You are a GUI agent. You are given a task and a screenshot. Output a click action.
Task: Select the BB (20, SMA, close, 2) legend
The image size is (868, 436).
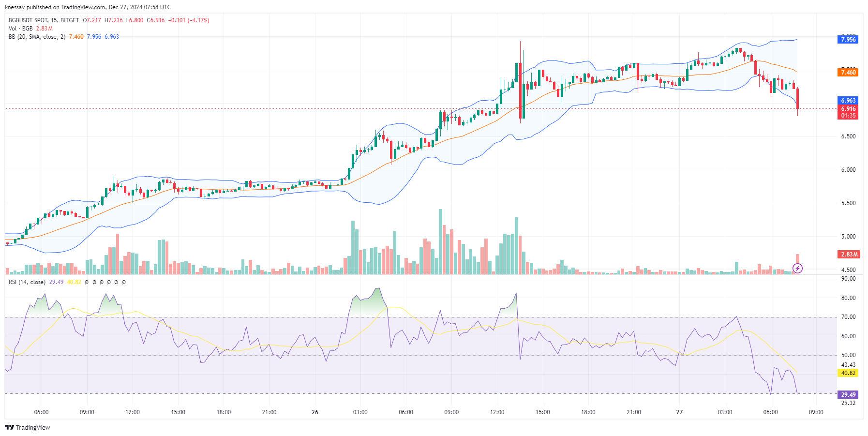tap(37, 37)
